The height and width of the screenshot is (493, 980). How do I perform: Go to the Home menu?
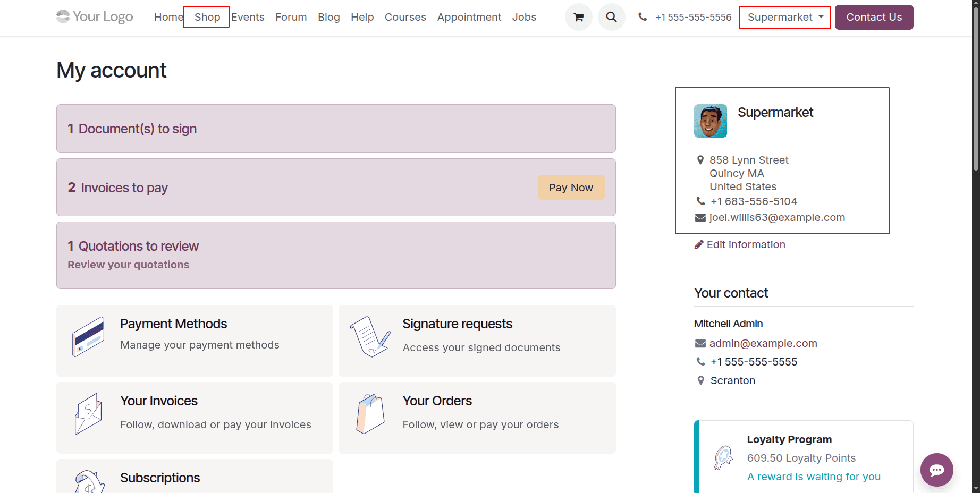[168, 17]
